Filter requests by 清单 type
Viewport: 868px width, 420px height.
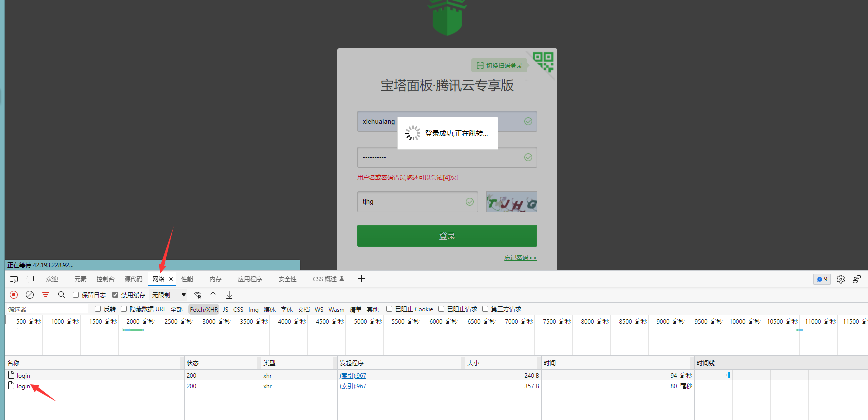tap(355, 309)
